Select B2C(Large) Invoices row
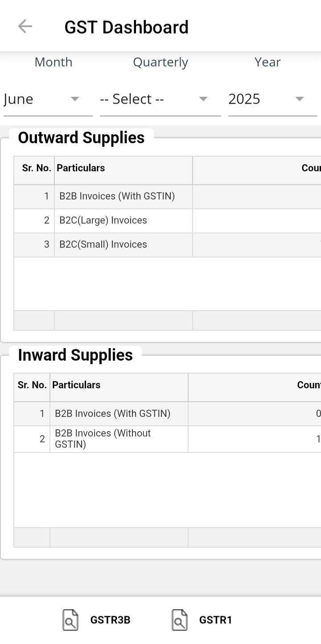This screenshot has height=644, width=321. [103, 220]
